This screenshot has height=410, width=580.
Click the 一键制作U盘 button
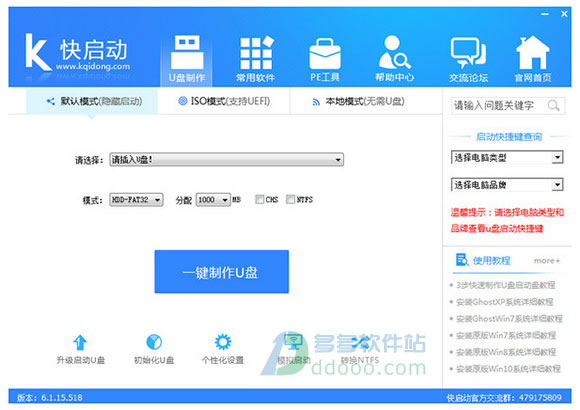click(222, 272)
